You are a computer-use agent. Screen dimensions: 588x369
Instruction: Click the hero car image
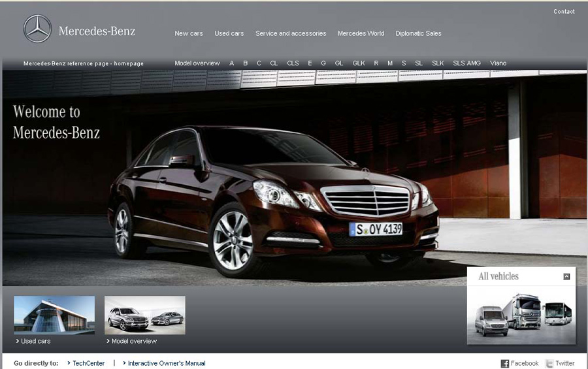pyautogui.click(x=274, y=201)
